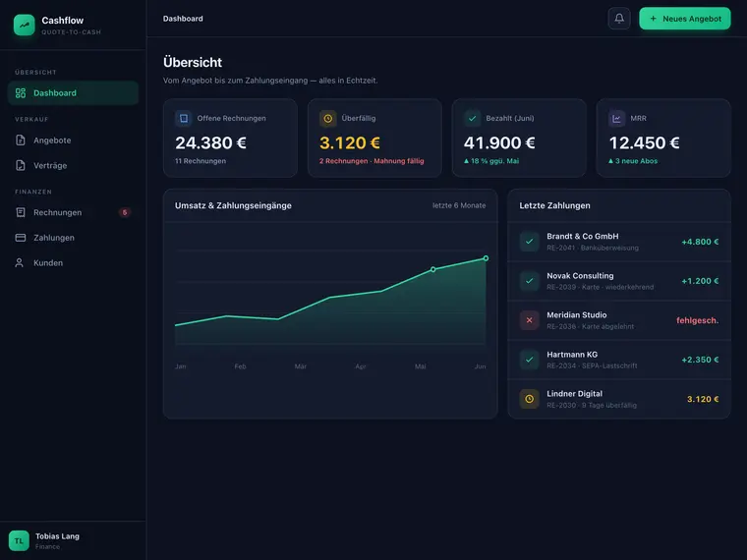Screen dimensions: 747x560
Task: Click the Dashboard grid icon in the sidebar
Action: (x=21, y=93)
